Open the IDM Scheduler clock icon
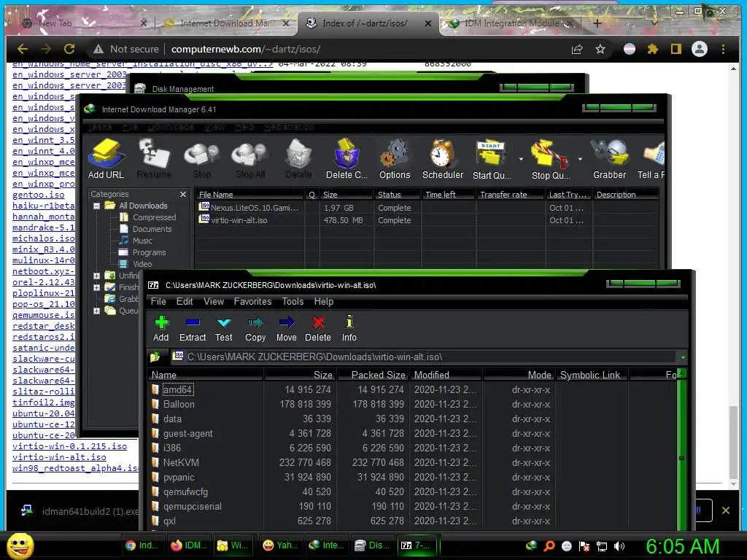This screenshot has height=560, width=747. pyautogui.click(x=443, y=159)
